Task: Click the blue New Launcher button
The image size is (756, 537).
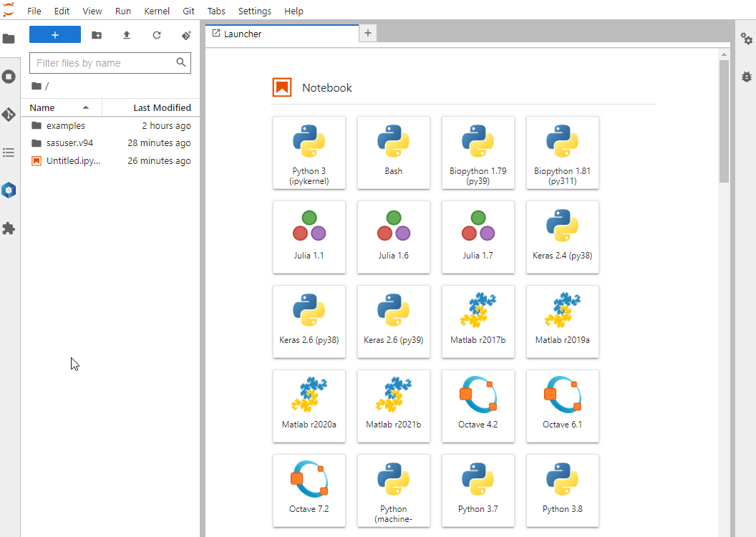Action: (55, 35)
